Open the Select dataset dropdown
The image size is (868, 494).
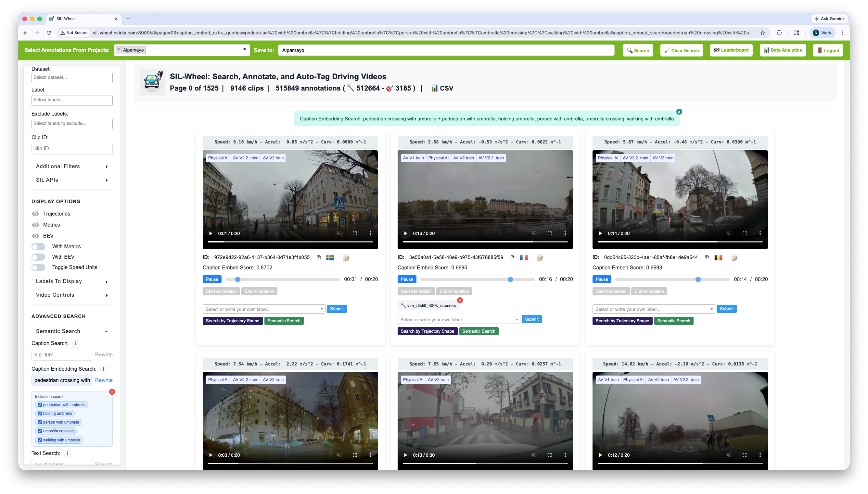click(72, 78)
